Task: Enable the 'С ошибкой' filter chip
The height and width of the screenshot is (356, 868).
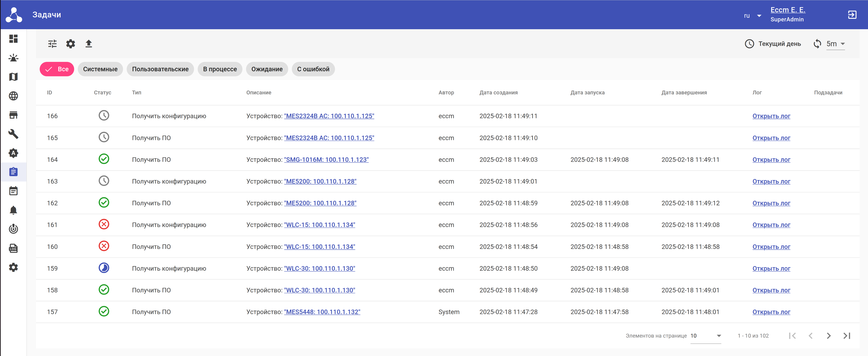Action: click(313, 69)
